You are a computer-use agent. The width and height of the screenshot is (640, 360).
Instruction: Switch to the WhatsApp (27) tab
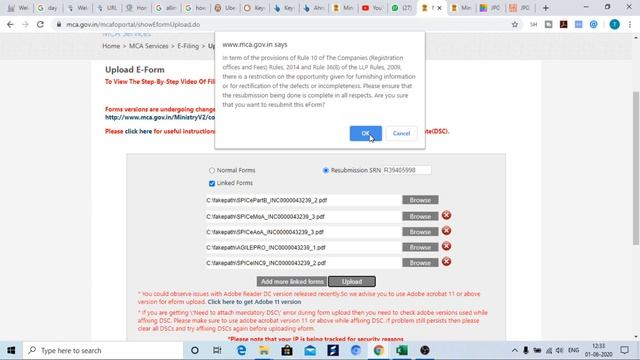(401, 8)
